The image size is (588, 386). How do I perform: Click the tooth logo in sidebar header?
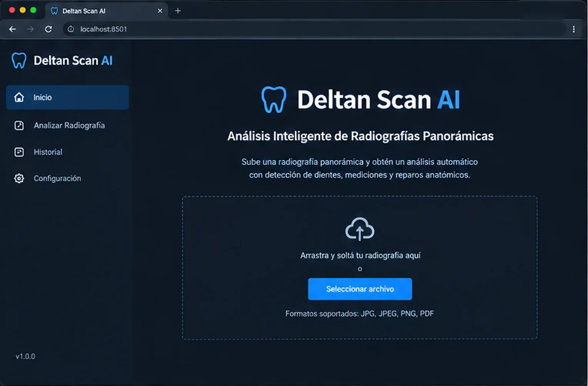pos(19,60)
